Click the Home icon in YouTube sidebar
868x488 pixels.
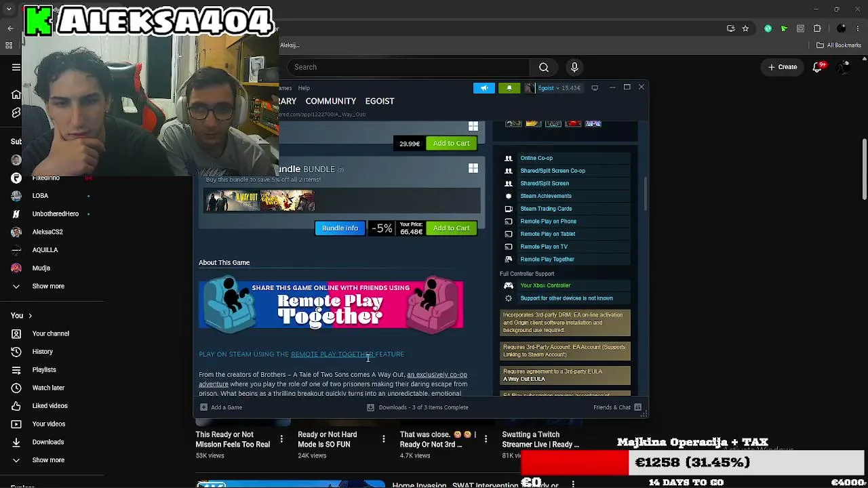pos(16,94)
